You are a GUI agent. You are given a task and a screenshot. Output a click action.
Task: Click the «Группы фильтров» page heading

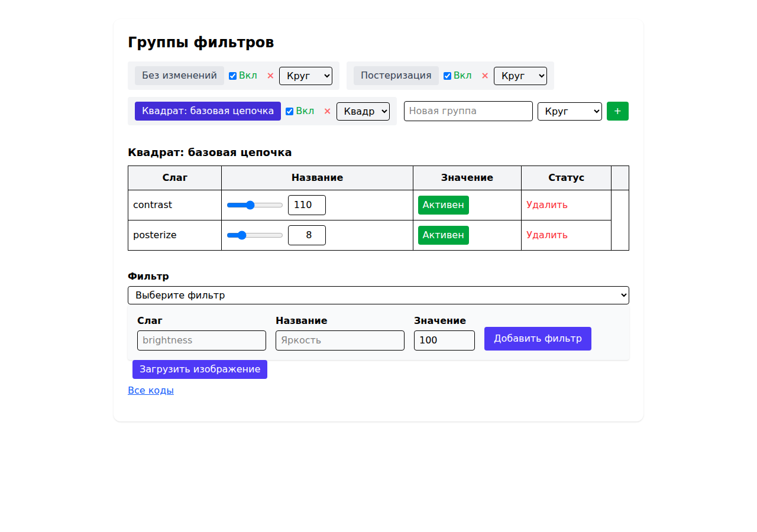(201, 43)
